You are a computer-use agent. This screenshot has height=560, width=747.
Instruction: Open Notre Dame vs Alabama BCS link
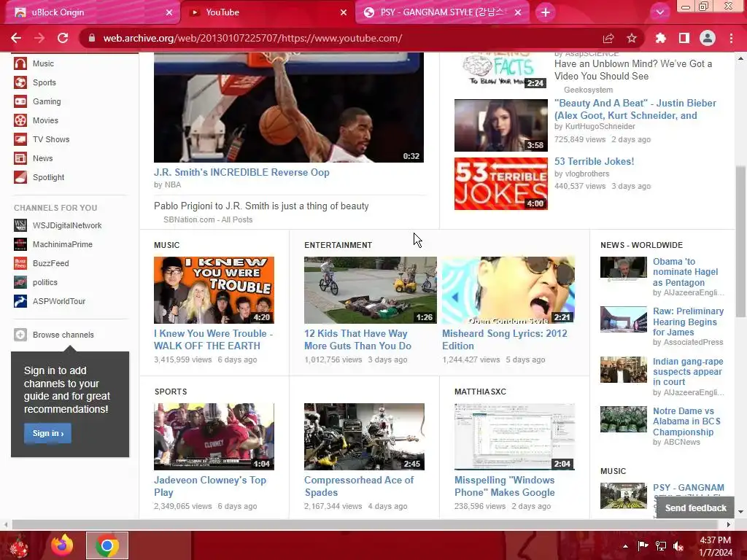686,421
